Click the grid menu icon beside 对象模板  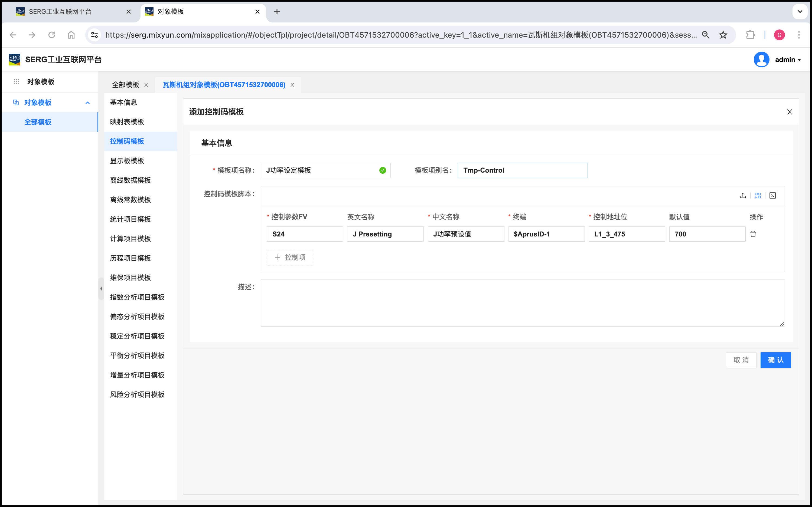point(17,82)
